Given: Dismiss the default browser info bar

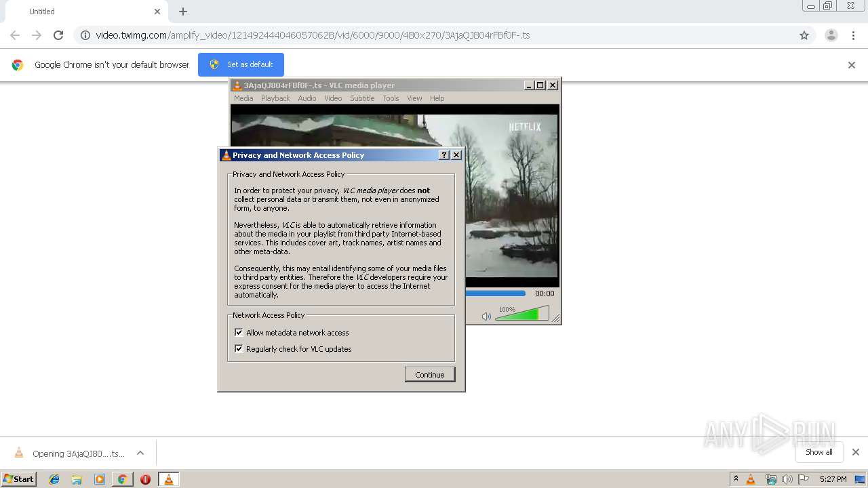Looking at the screenshot, I should coord(852,65).
